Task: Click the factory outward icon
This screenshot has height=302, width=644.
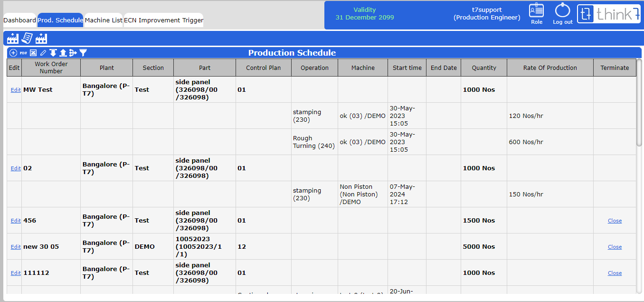Action: (x=40, y=38)
